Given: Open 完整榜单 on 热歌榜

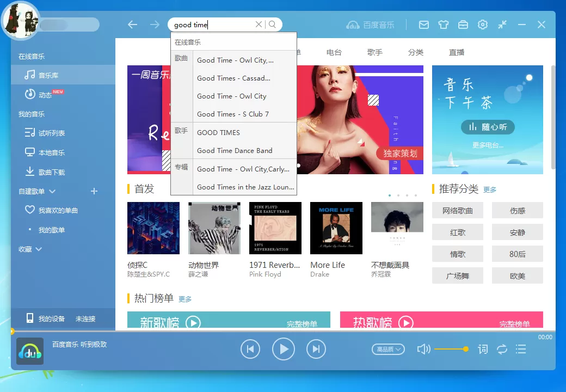Looking at the screenshot, I should point(514,324).
